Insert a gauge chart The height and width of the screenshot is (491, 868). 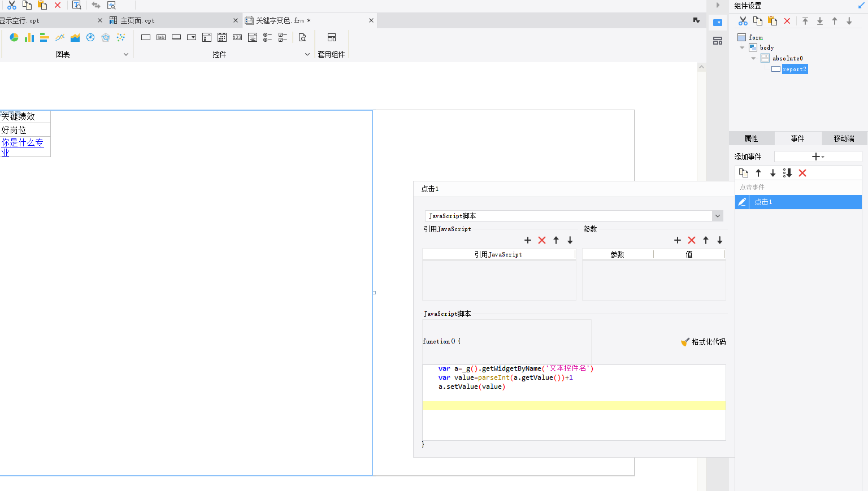click(90, 37)
